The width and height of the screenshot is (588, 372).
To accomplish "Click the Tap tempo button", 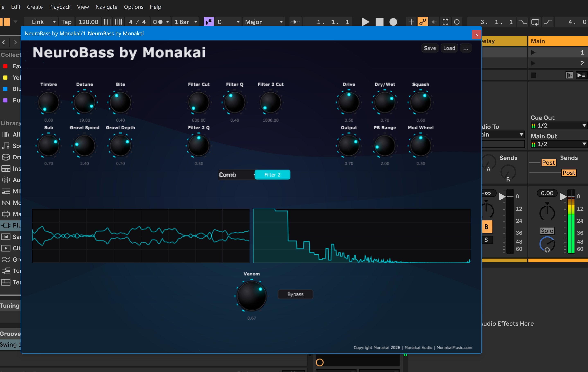I will click(x=66, y=22).
